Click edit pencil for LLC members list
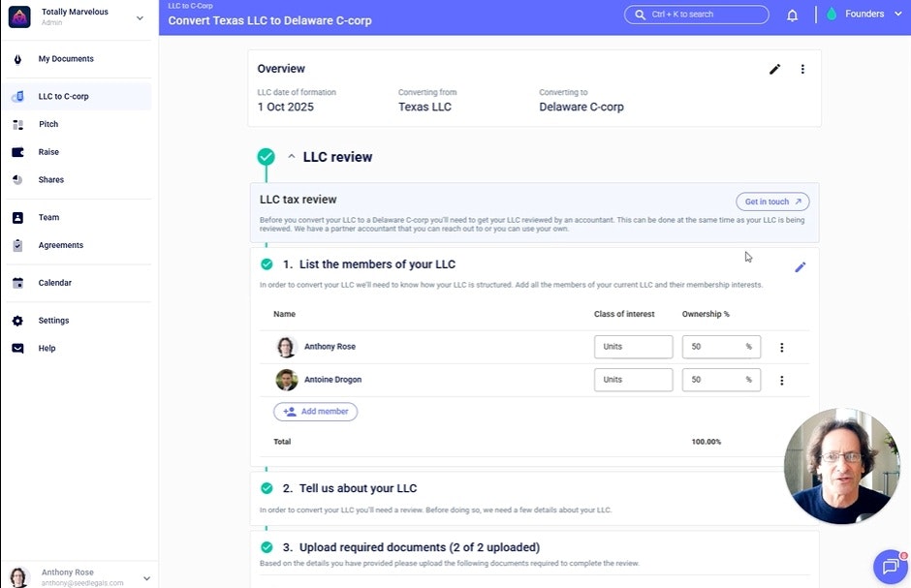 click(x=800, y=267)
